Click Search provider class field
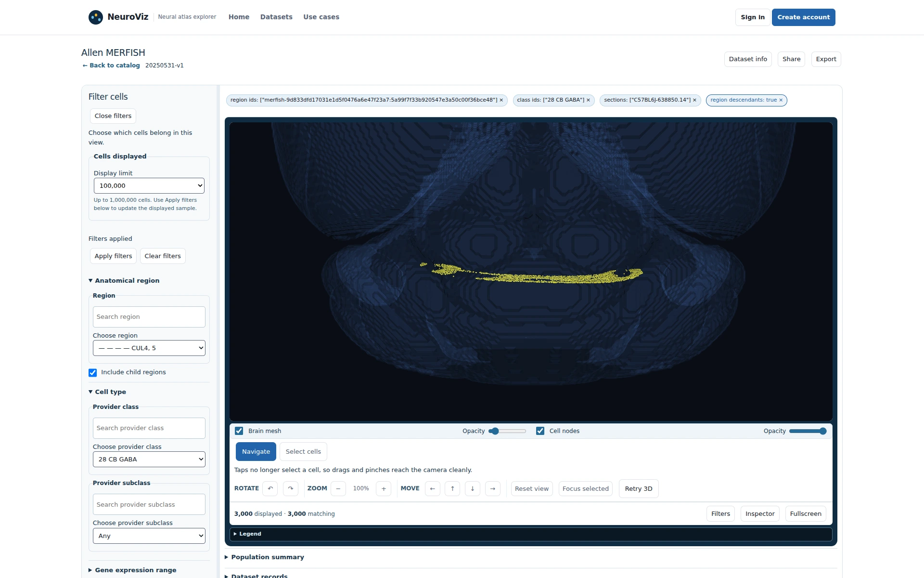This screenshot has height=578, width=924. [149, 428]
